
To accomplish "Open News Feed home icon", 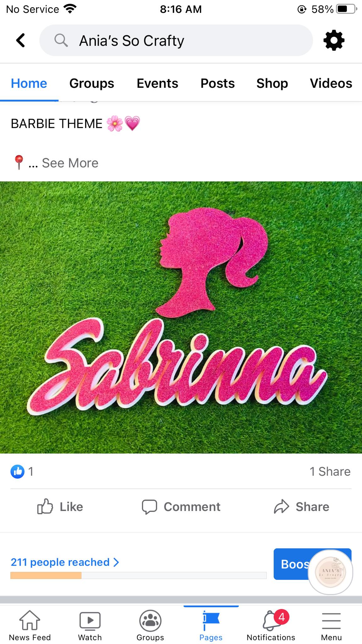I will point(30,620).
